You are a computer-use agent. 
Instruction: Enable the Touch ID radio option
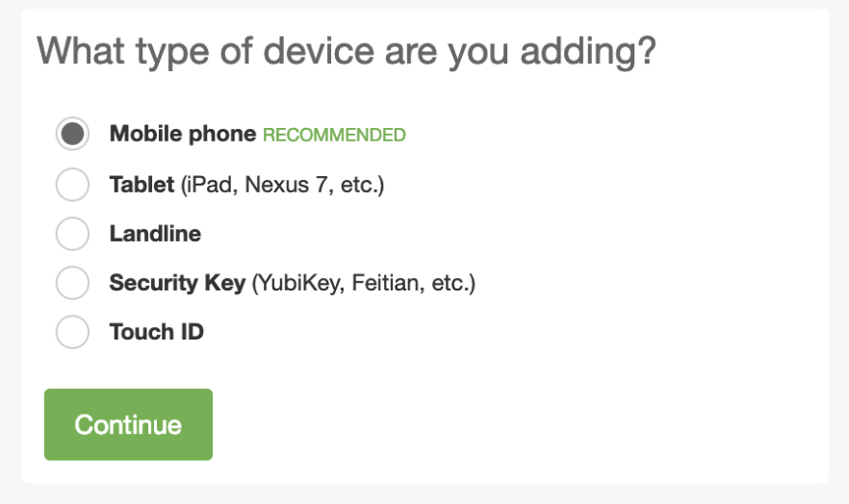click(72, 333)
